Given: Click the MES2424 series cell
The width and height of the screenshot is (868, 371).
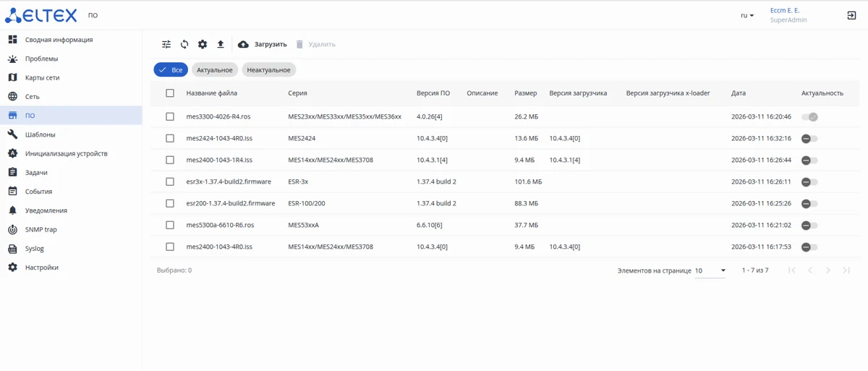Looking at the screenshot, I should 302,138.
